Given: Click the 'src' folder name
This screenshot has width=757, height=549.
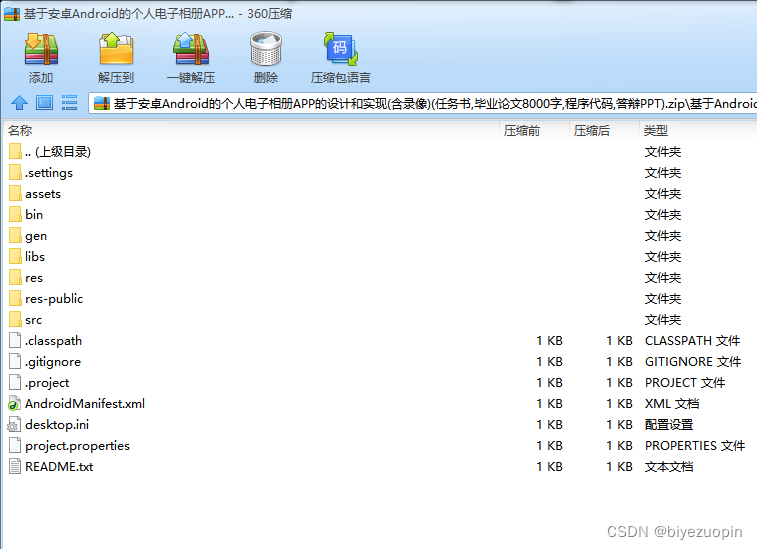Looking at the screenshot, I should click(33, 320).
